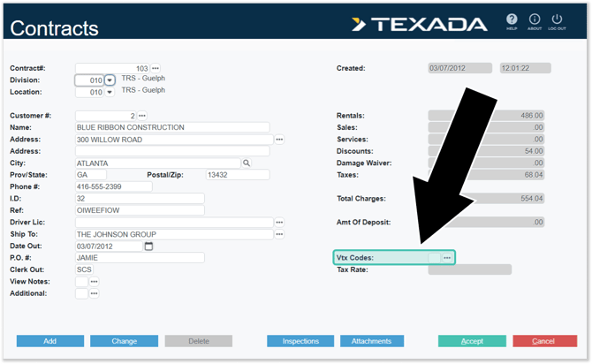
Task: Open Contract# lookup ellipsis button
Action: point(156,68)
